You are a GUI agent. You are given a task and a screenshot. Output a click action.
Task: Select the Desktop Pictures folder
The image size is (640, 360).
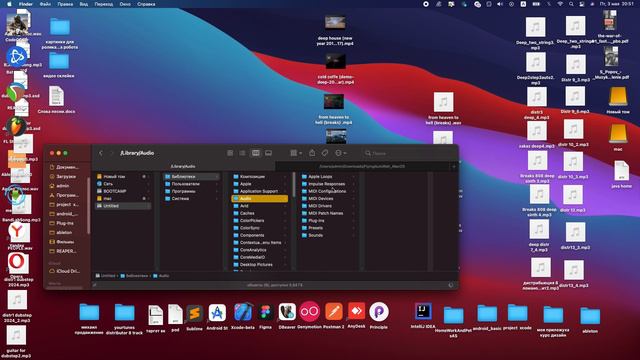point(260,264)
